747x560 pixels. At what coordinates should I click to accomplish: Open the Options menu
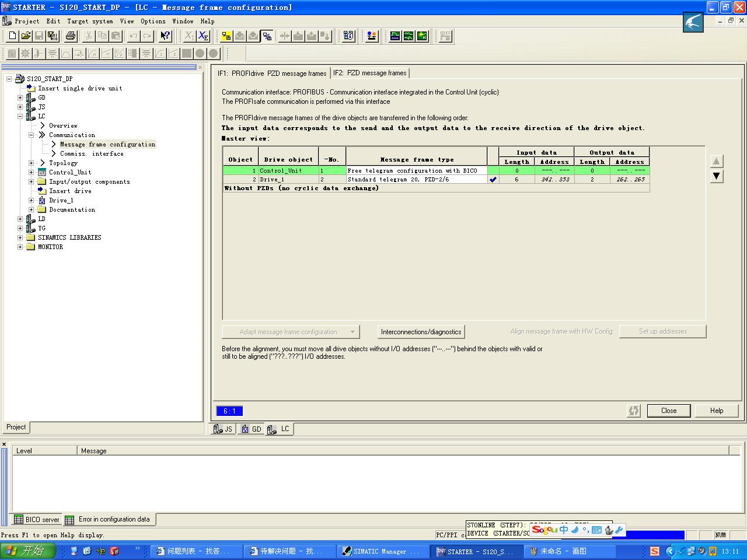click(153, 21)
